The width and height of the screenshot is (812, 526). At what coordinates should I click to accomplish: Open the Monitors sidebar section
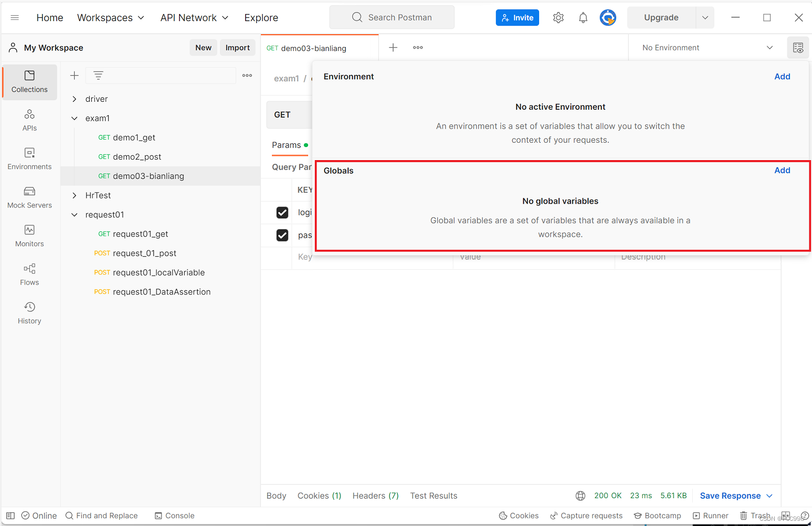(29, 236)
